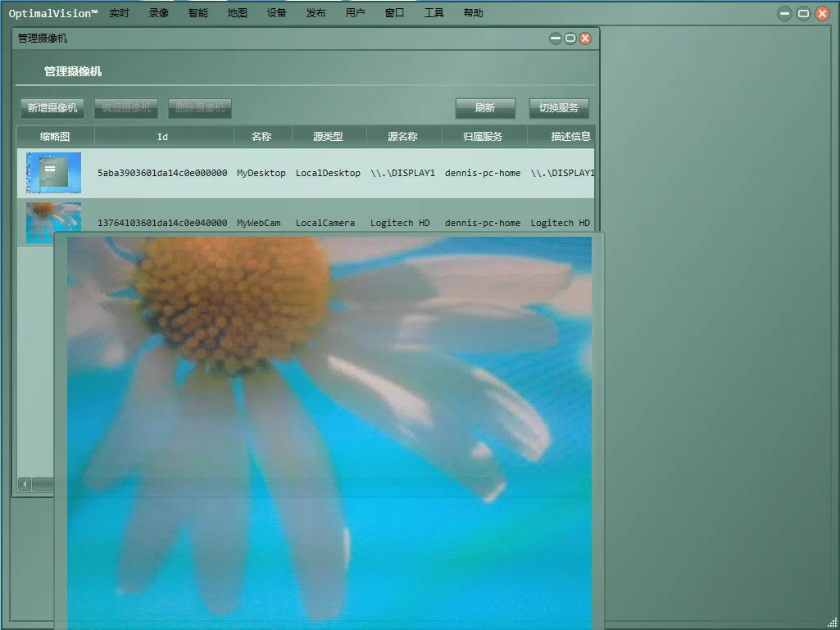Click the 刷新 button
Screen dimensions: 840x630
point(485,108)
